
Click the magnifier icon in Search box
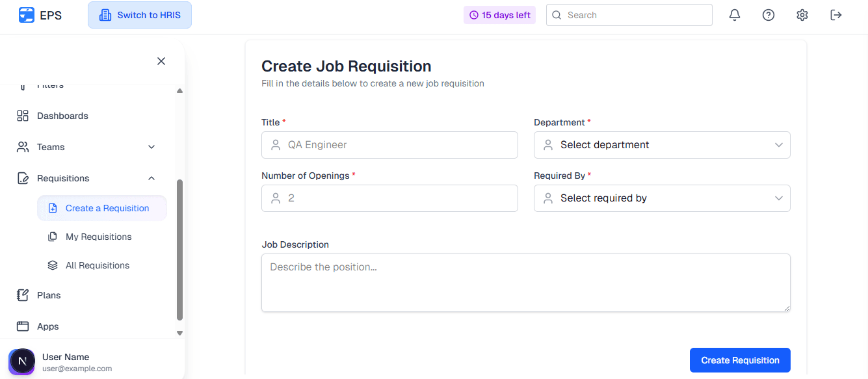pos(557,15)
